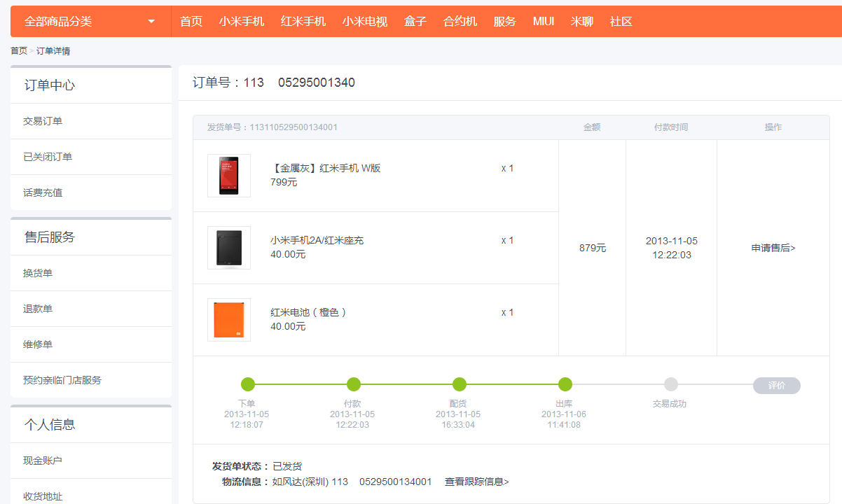
Task: Select 话费充值 in the order center sidebar
Action: [43, 192]
